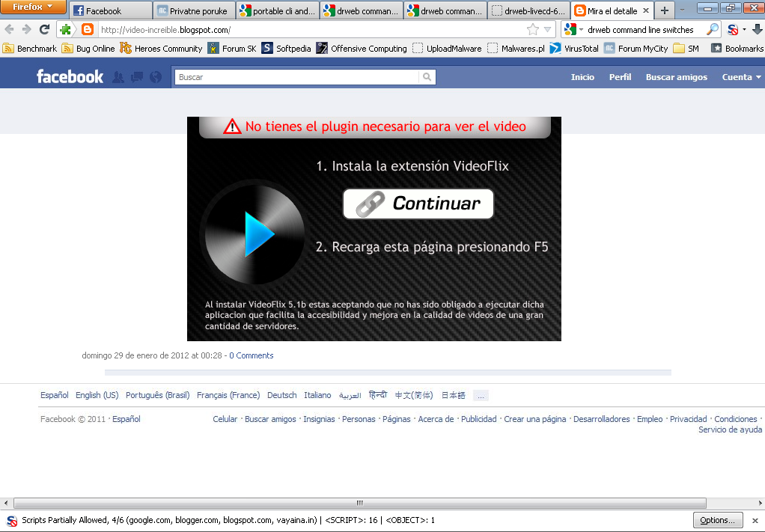
Task: Select Deutsch language link
Action: click(x=282, y=395)
